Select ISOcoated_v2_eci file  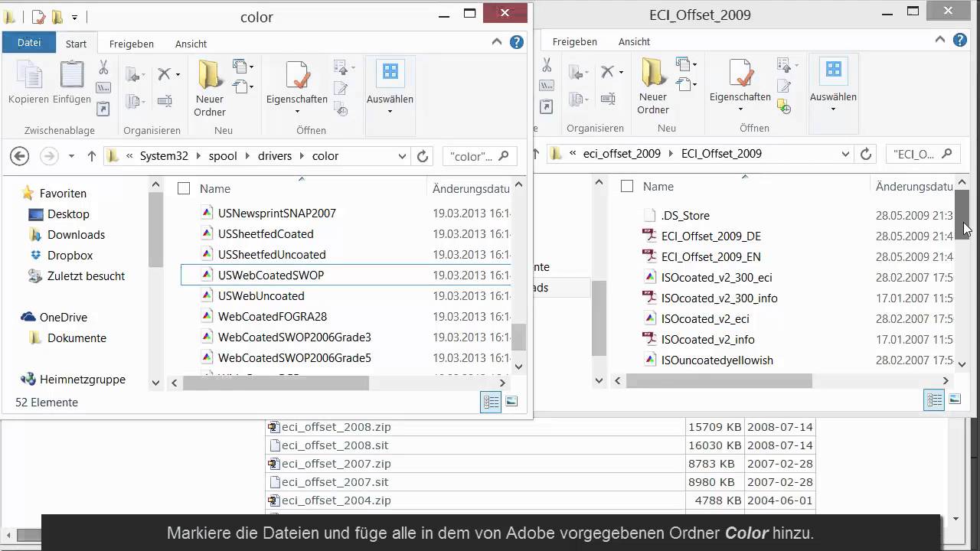705,319
